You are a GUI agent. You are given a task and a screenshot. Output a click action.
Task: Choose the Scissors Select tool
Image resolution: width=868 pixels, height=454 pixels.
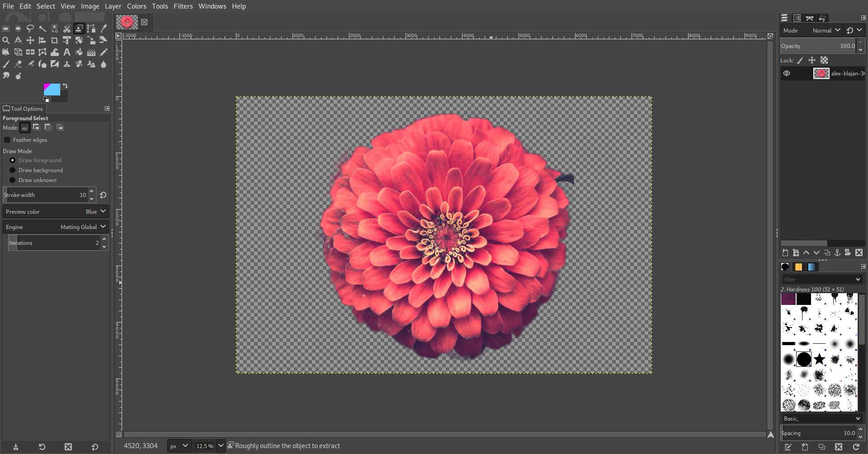tap(67, 28)
